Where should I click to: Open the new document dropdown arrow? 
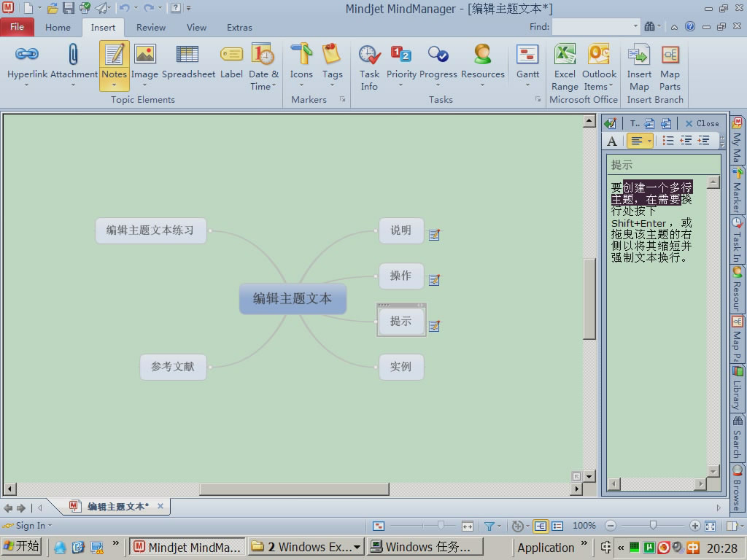point(39,7)
